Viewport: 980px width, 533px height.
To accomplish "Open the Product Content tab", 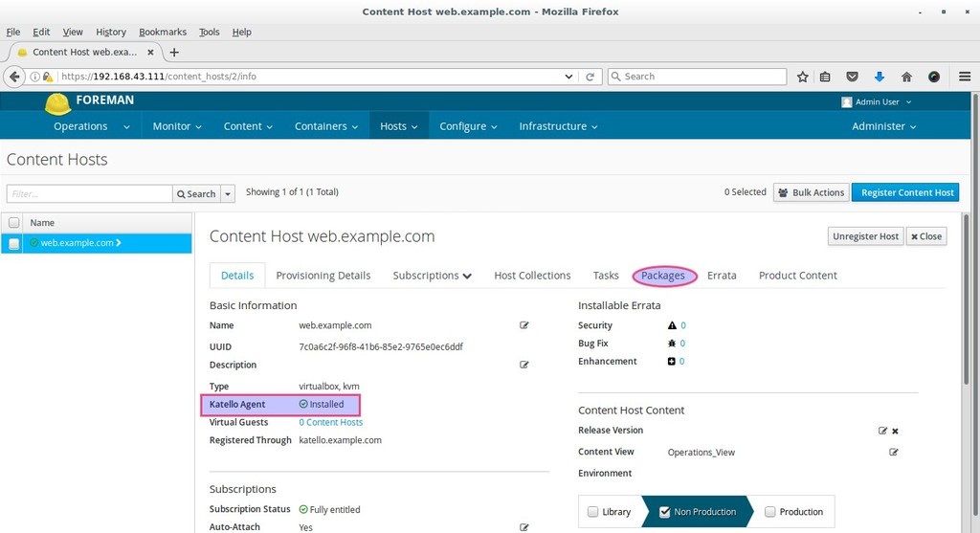I will coord(798,276).
